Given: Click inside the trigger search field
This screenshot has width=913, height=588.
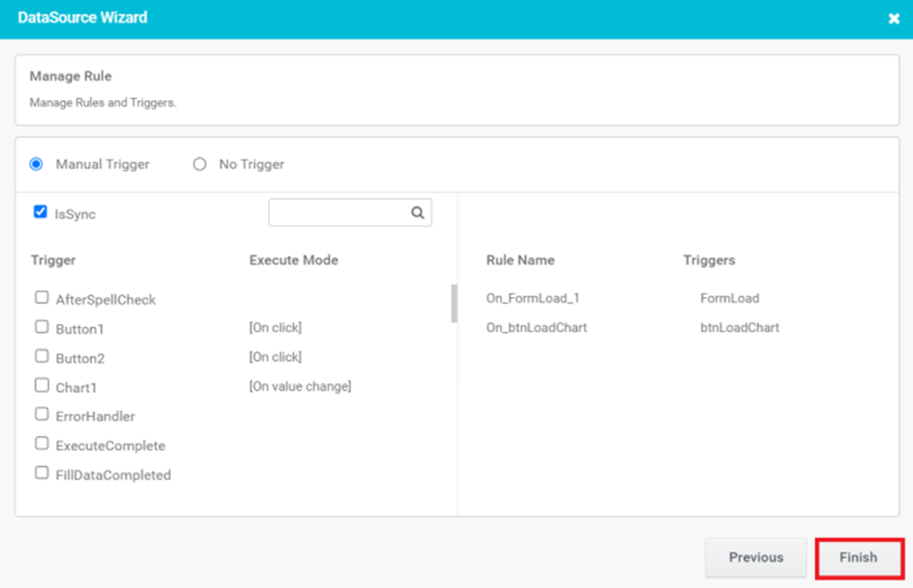Looking at the screenshot, I should pyautogui.click(x=340, y=212).
